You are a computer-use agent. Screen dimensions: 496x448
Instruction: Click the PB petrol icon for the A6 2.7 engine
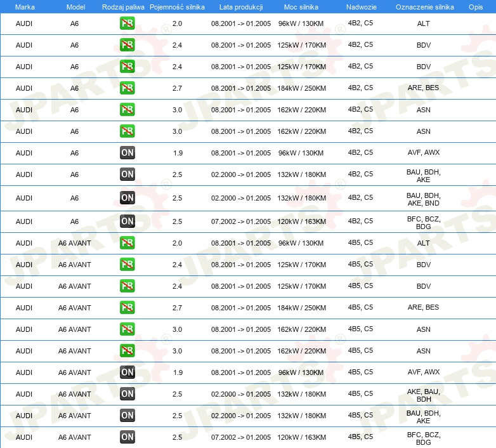[127, 88]
